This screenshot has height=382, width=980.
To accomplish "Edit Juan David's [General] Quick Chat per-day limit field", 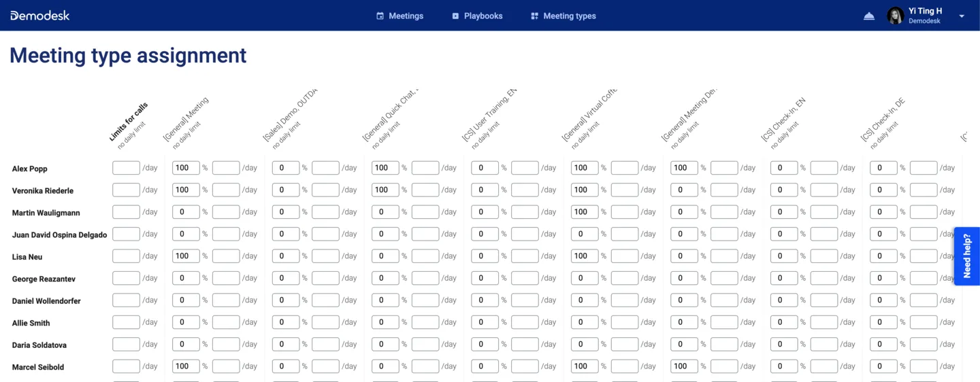I will 425,234.
